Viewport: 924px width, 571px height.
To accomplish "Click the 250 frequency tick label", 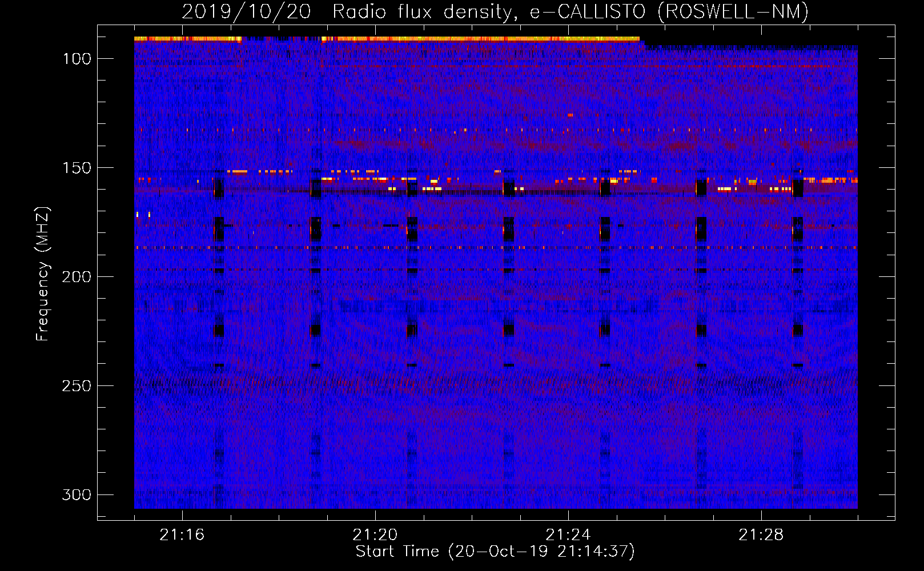I will click(77, 386).
